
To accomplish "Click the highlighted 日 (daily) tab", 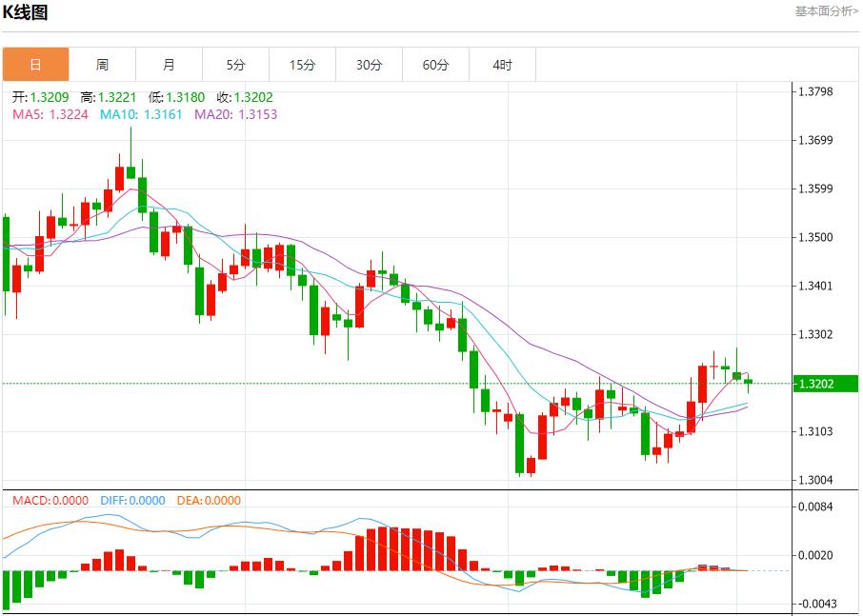I will pos(36,64).
